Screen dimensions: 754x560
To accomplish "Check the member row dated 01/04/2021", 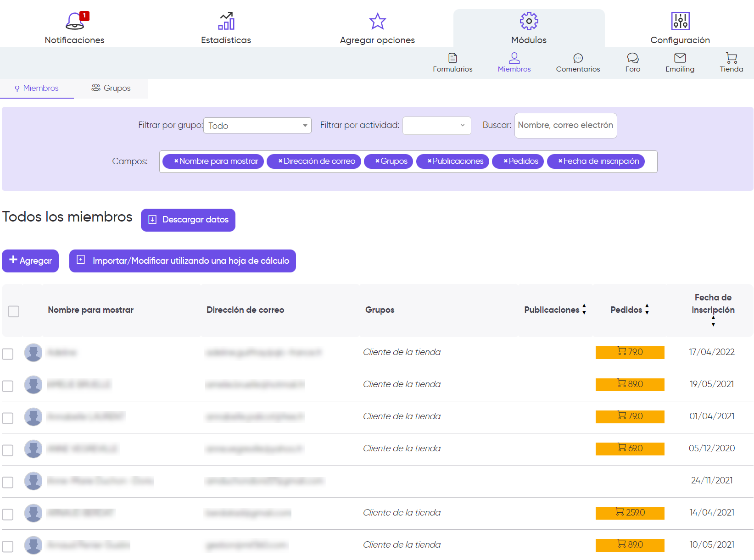I will (8, 418).
